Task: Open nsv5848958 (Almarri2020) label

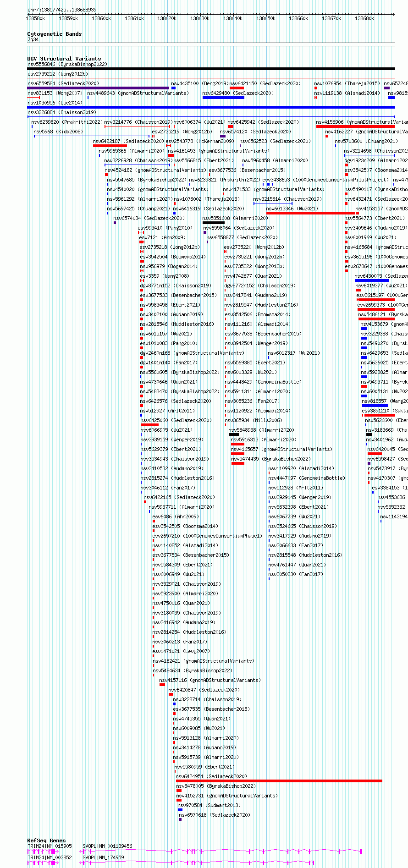Action: [262, 430]
